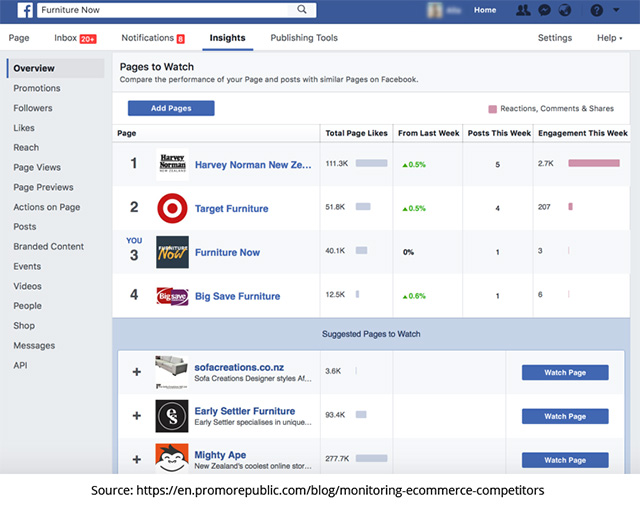Open the Messenger icon in top bar
The height and width of the screenshot is (505, 640).
tap(544, 10)
